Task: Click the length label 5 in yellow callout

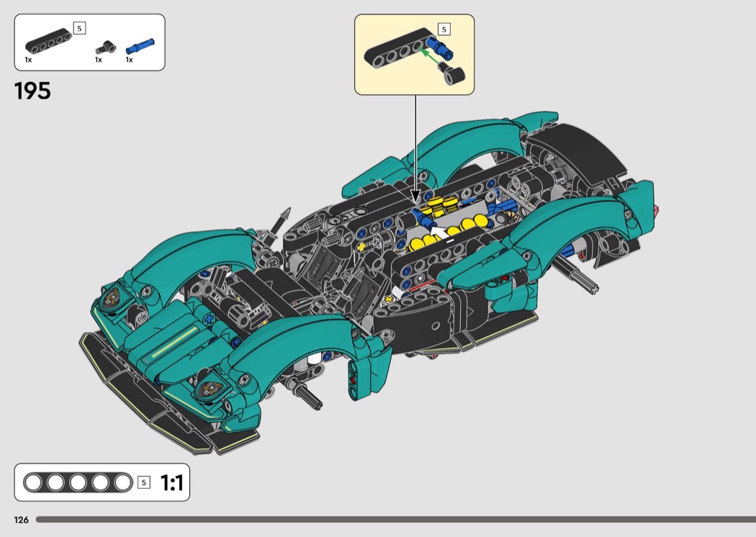Action: 444,30
